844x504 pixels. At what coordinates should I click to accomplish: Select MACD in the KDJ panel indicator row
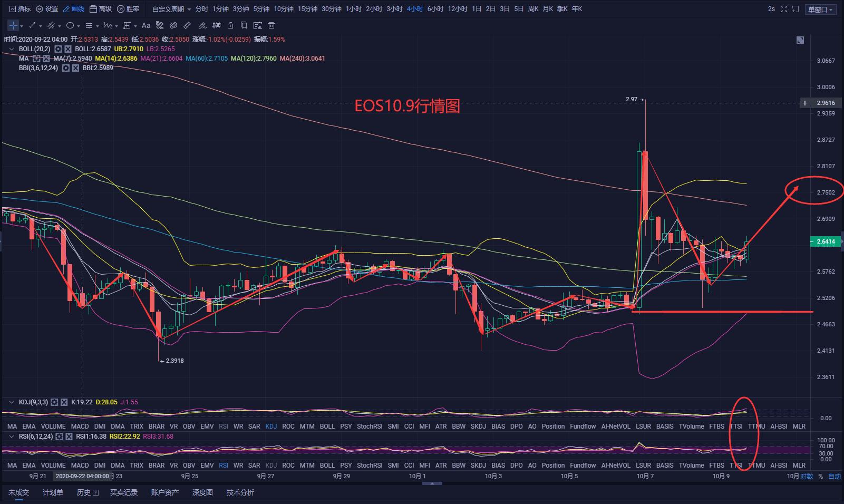[80, 427]
